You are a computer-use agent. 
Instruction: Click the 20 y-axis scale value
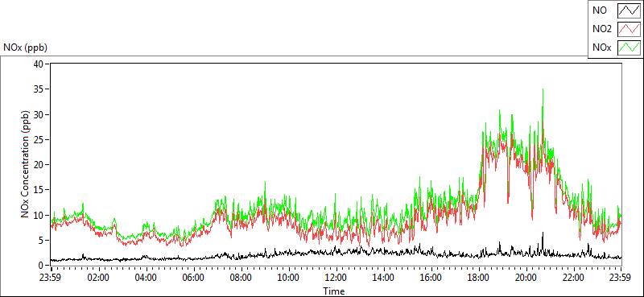(x=39, y=165)
